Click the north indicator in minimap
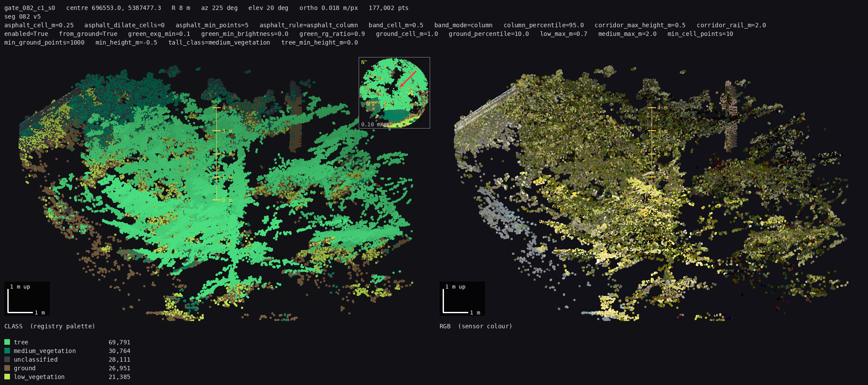Viewport: 868px width, 385px height. coord(364,62)
